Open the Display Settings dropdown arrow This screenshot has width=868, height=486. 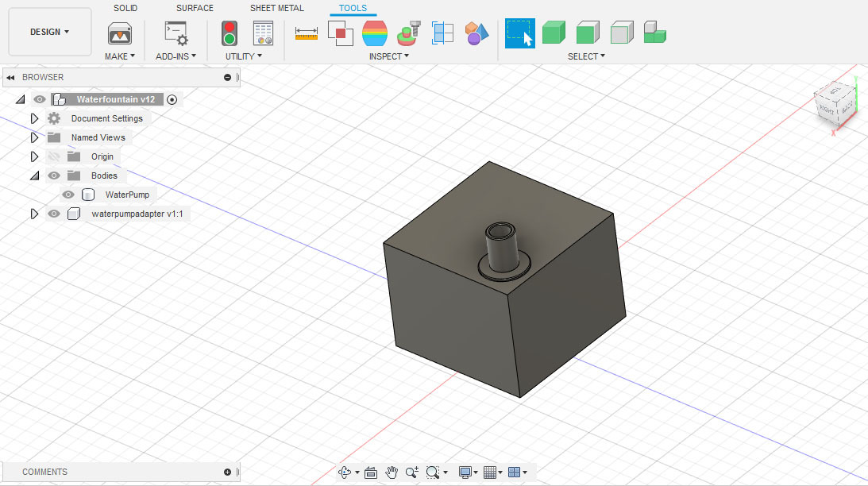click(x=476, y=472)
